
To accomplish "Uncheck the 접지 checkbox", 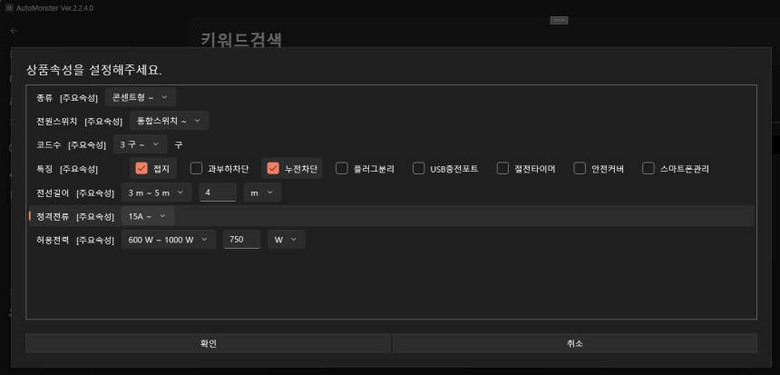I will [142, 169].
